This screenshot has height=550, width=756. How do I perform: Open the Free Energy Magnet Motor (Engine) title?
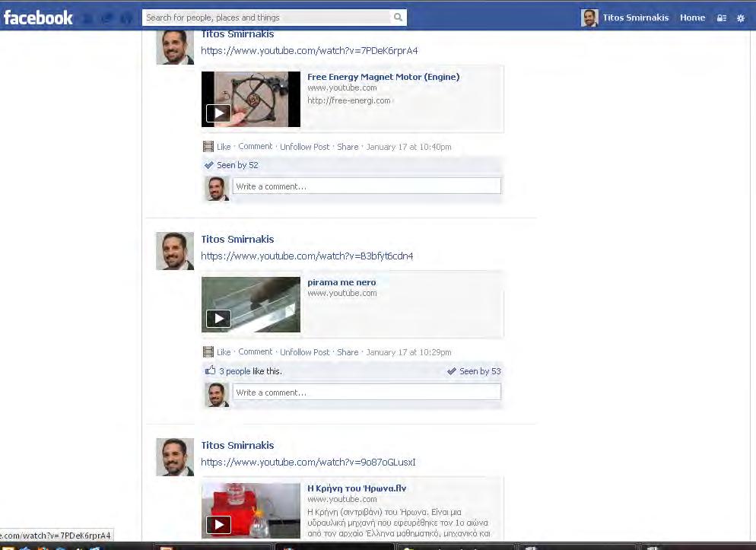tap(383, 77)
